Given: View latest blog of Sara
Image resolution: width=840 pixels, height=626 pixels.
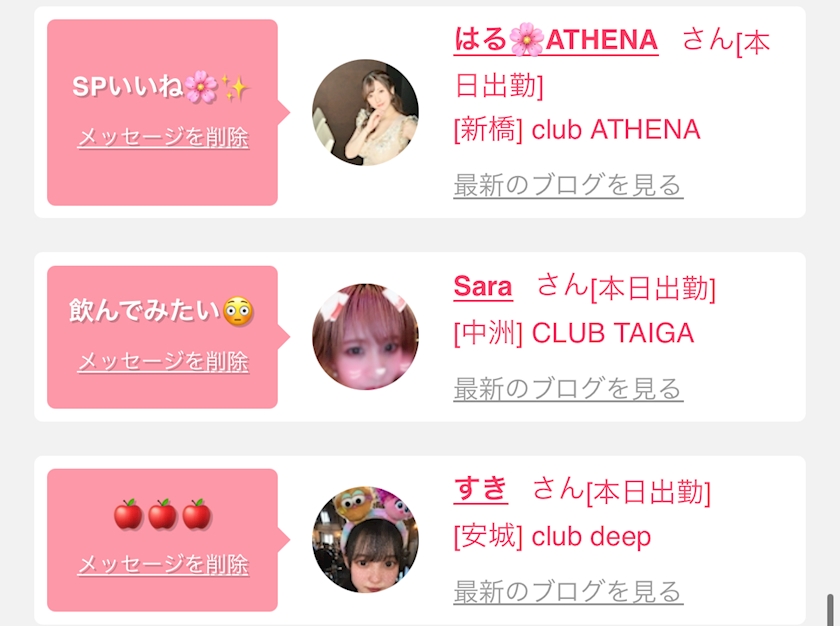Looking at the screenshot, I should pos(568,389).
